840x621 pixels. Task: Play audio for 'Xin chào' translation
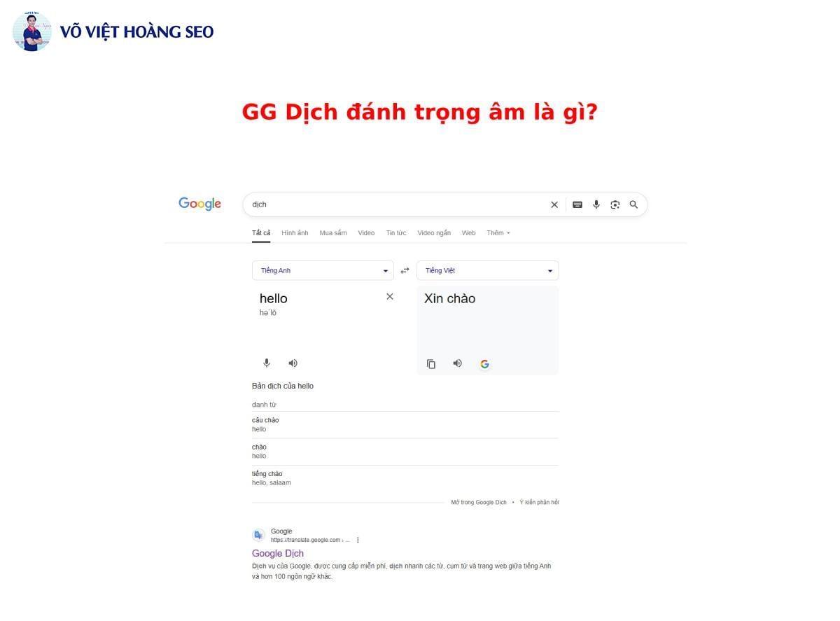(457, 363)
